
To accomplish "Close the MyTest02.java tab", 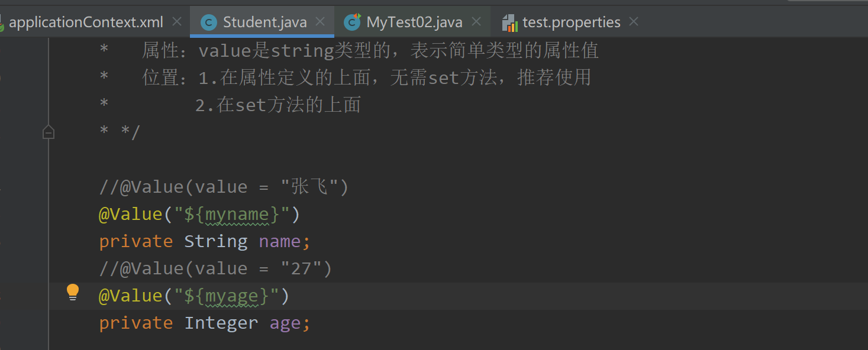I will click(475, 22).
